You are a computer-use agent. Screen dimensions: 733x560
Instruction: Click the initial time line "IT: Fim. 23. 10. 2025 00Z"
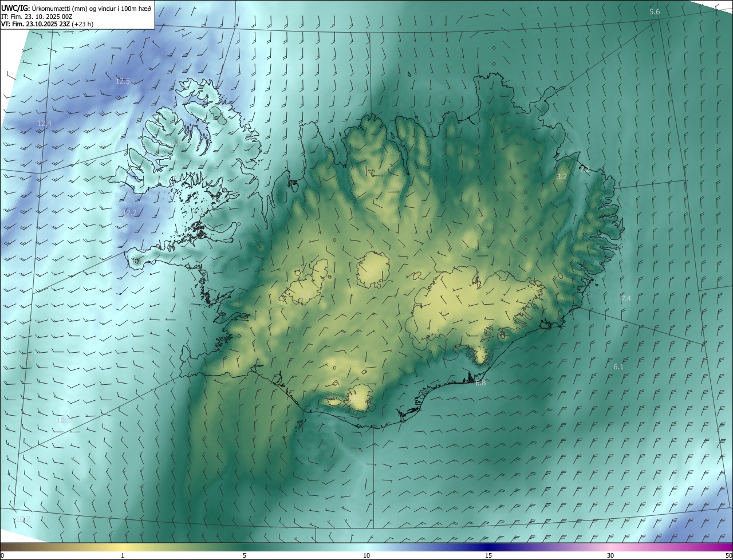pos(37,17)
